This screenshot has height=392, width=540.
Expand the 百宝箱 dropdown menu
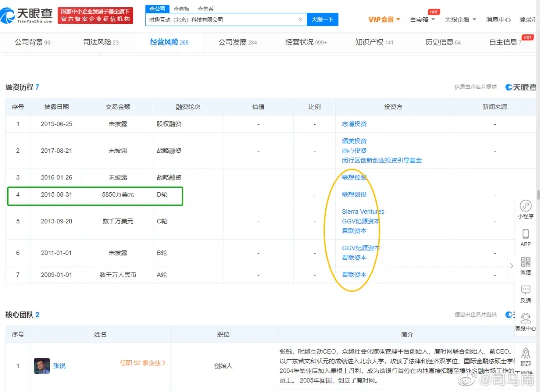422,20
